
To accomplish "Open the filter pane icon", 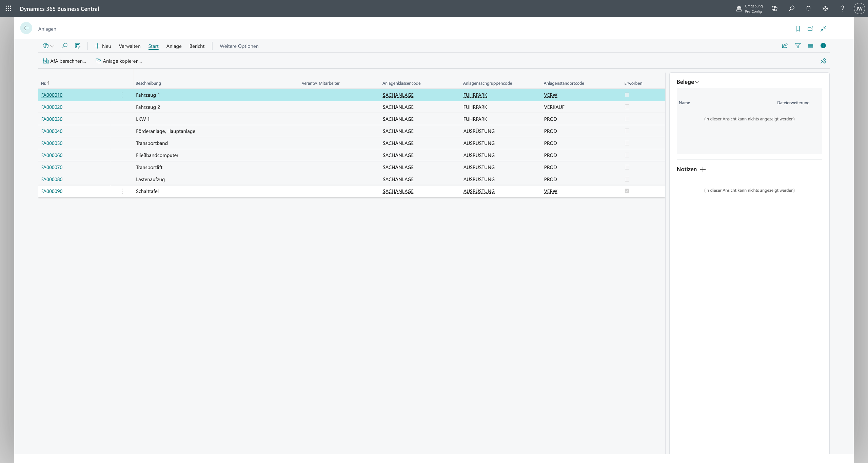I will (798, 46).
